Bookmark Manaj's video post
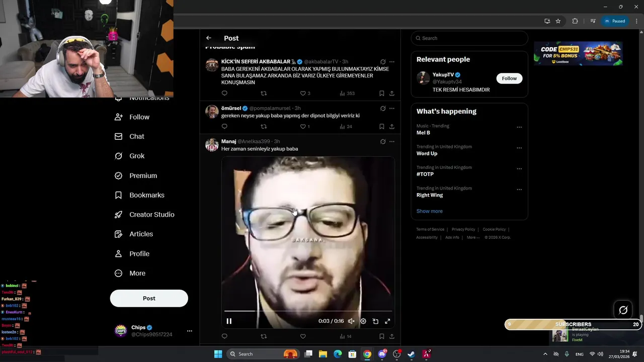The image size is (644, 362). [x=382, y=336]
